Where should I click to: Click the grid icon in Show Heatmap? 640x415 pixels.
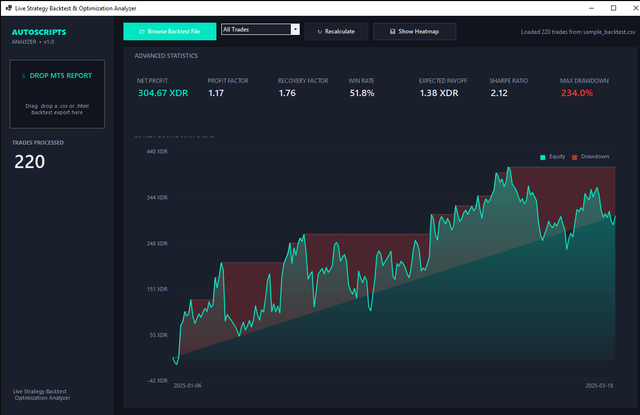click(x=392, y=31)
